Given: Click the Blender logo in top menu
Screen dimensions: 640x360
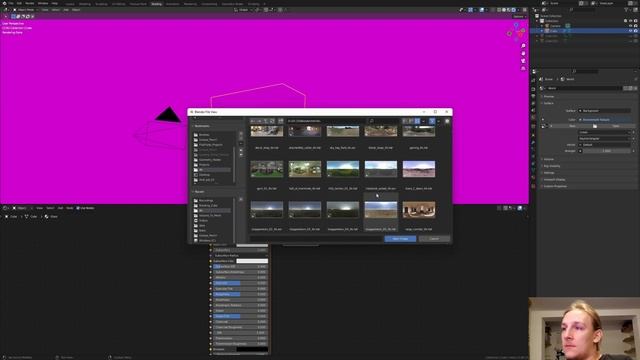Looking at the screenshot, I should pyautogui.click(x=4, y=3).
